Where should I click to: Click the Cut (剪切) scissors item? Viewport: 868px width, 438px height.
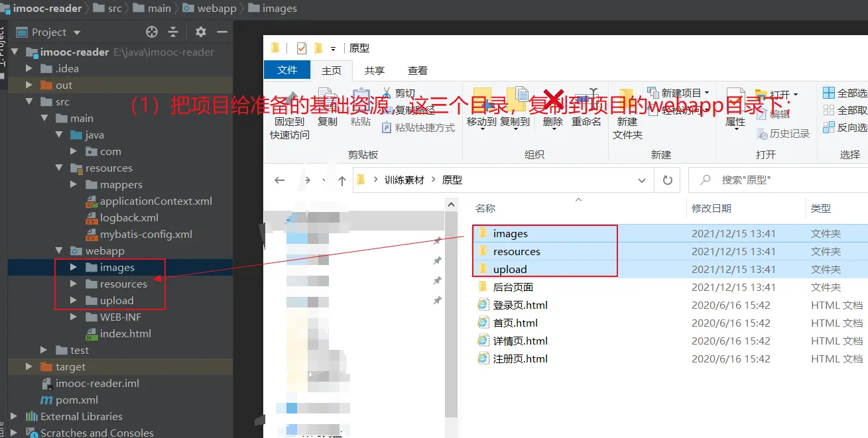[x=398, y=93]
